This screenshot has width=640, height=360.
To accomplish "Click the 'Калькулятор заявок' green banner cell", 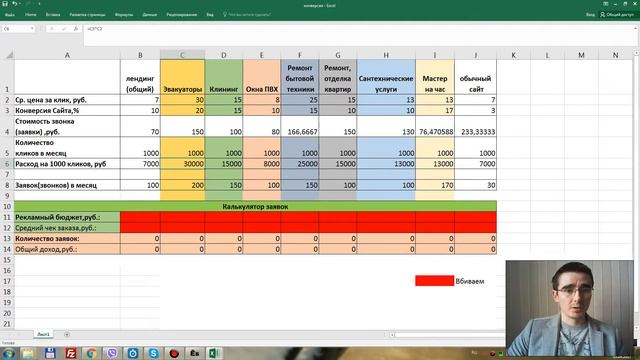I will coord(255,207).
